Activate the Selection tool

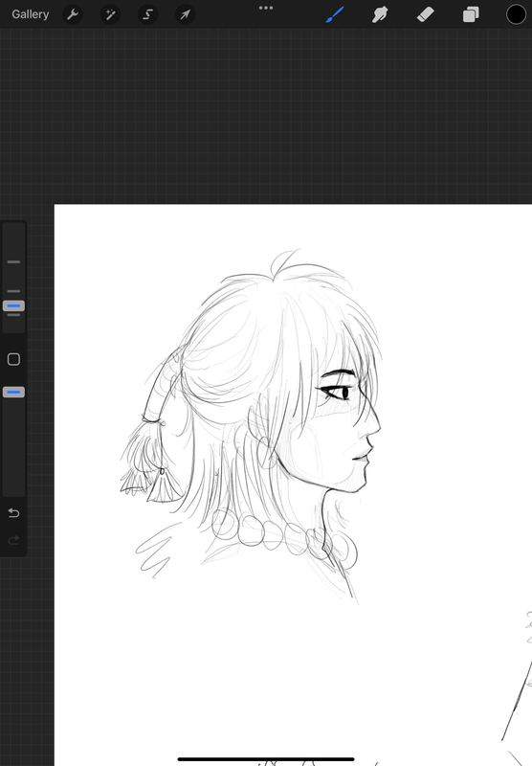[148, 14]
